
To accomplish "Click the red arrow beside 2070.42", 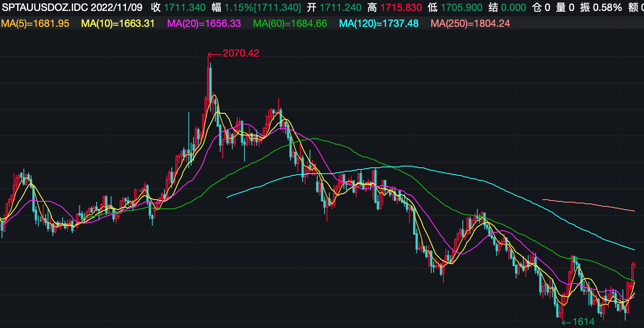I will tap(215, 54).
